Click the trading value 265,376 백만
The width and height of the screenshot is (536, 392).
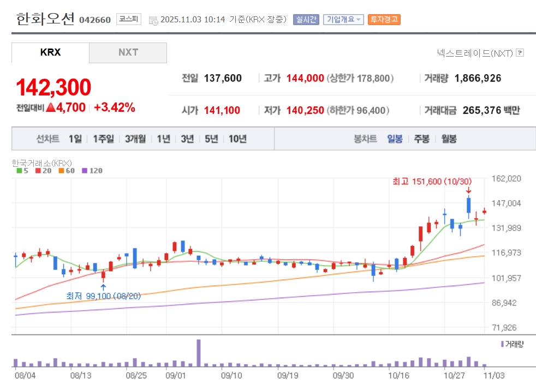pyautogui.click(x=491, y=110)
